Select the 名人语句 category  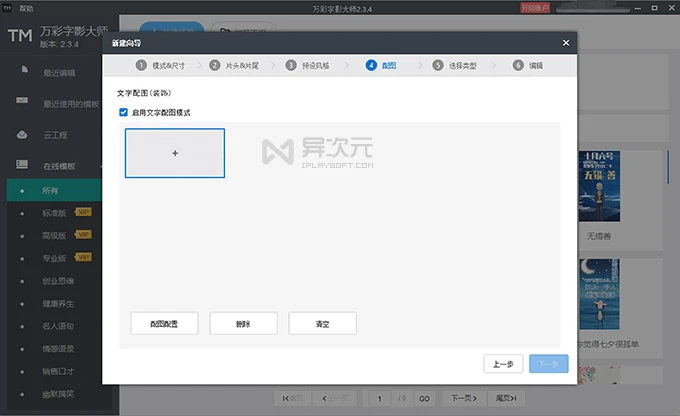tap(58, 326)
